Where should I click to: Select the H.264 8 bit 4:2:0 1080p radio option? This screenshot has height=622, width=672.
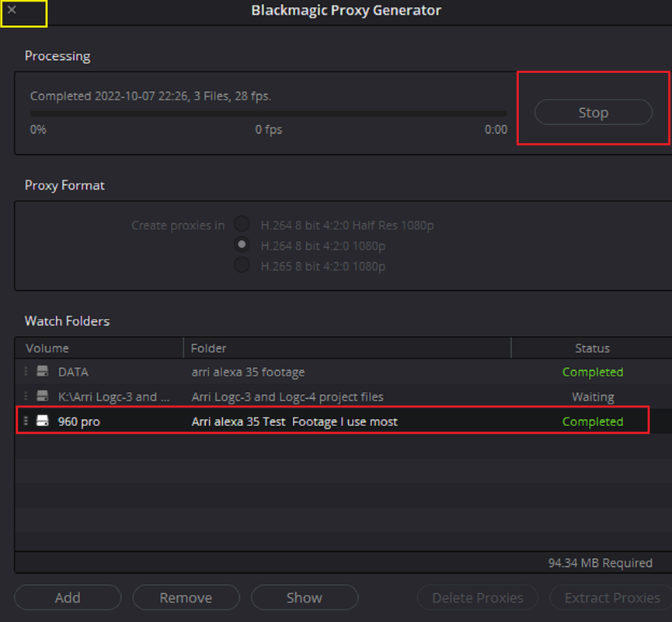242,244
